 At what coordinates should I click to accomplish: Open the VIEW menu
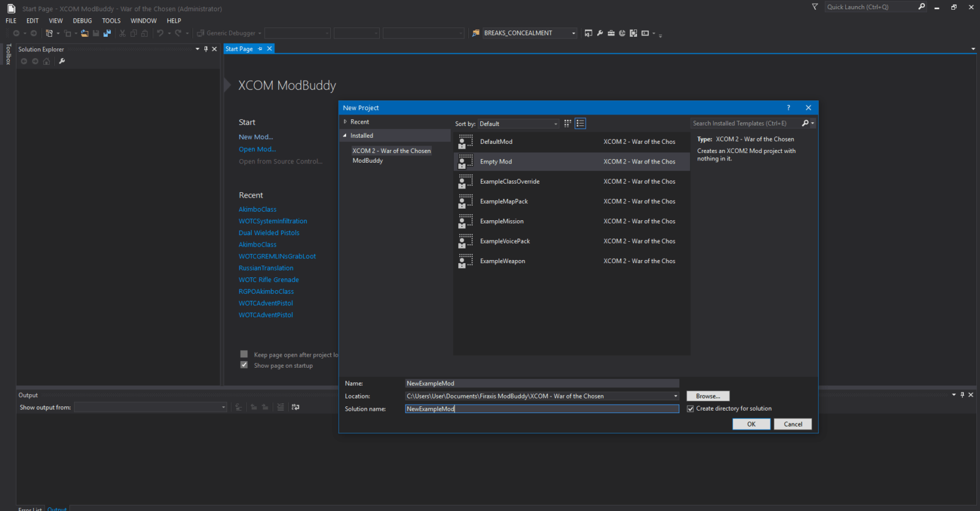pyautogui.click(x=56, y=21)
